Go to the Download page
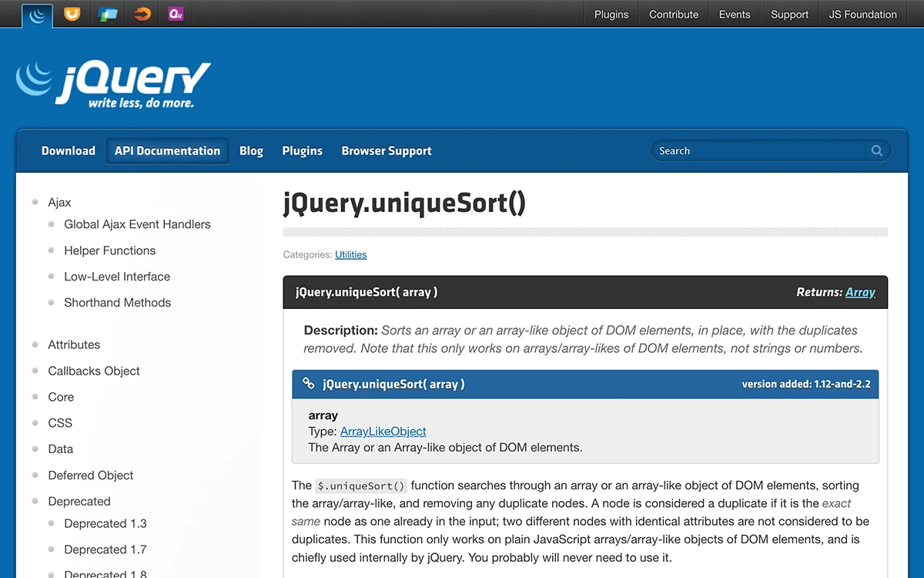The image size is (924, 578). (69, 151)
